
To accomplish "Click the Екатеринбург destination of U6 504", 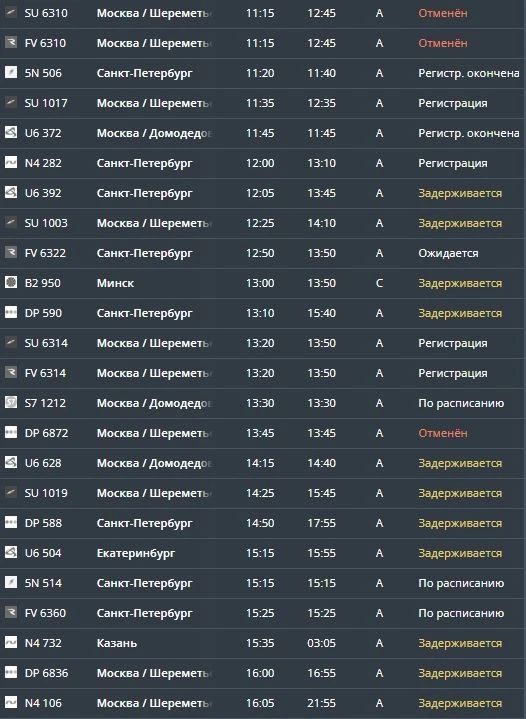I will pos(136,553).
